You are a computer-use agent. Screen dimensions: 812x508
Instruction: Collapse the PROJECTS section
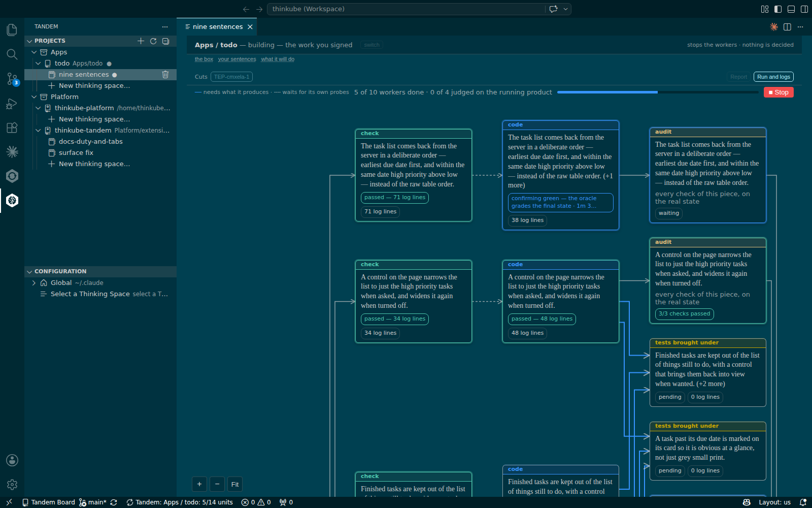29,41
